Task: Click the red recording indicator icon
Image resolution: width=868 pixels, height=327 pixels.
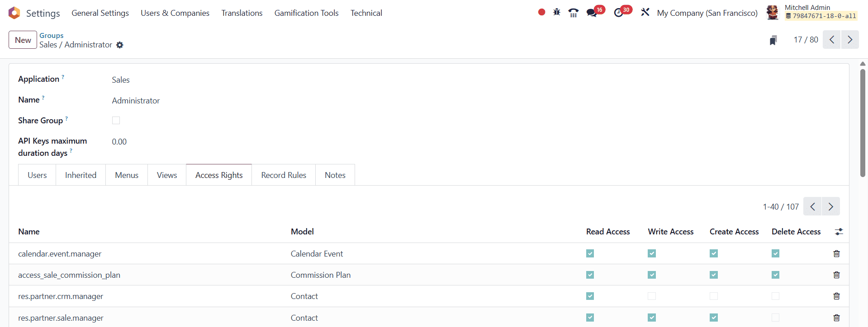Action: click(x=541, y=12)
